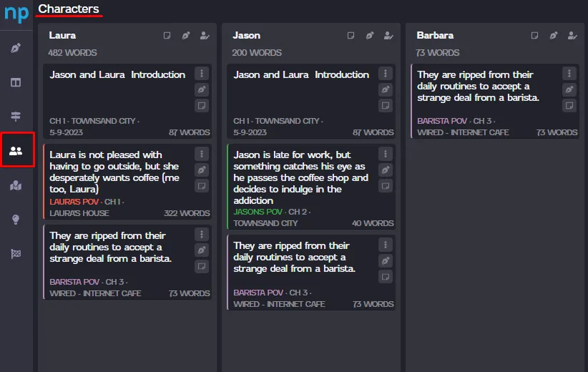
Task: Click the Characters page title
Action: [69, 9]
